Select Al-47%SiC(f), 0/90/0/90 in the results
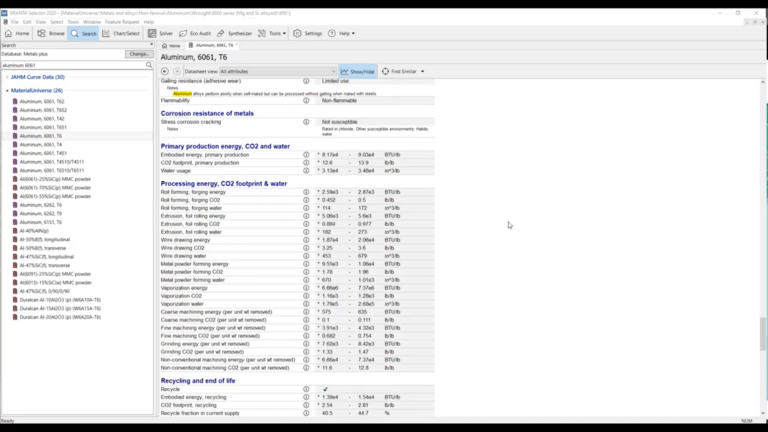This screenshot has width=768, height=432. (45, 291)
